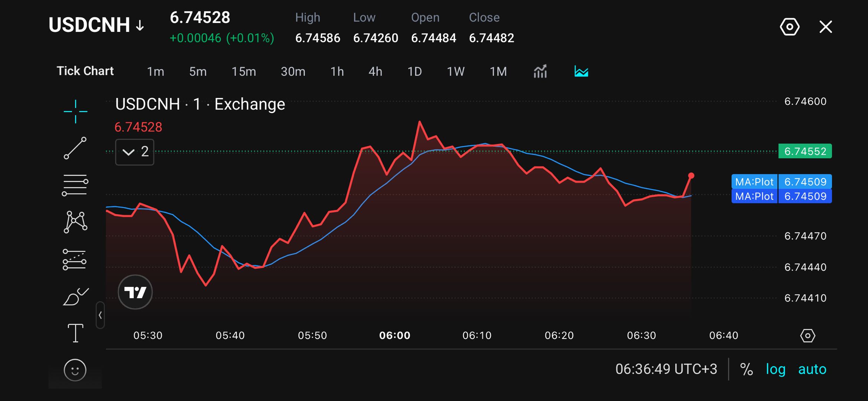Select the trend line drawing tool
The image size is (868, 401).
coord(75,148)
